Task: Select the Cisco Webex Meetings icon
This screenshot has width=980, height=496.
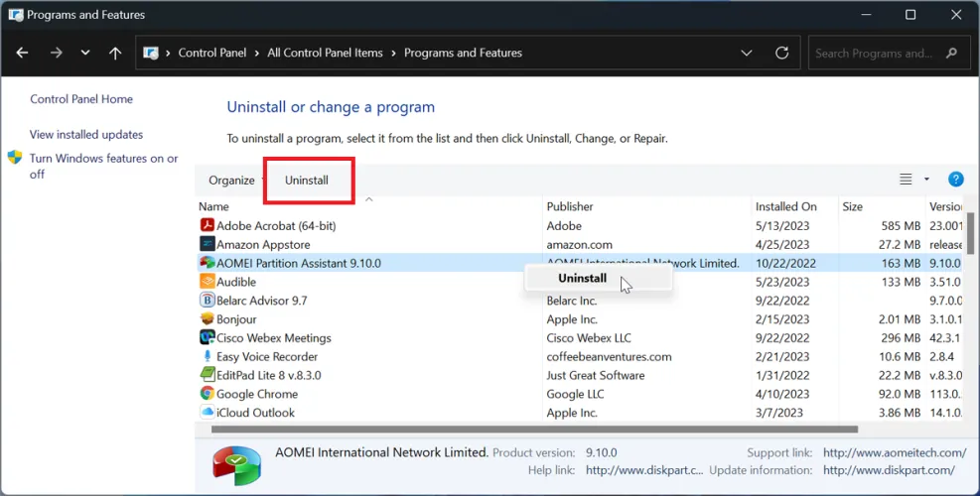Action: tap(208, 338)
